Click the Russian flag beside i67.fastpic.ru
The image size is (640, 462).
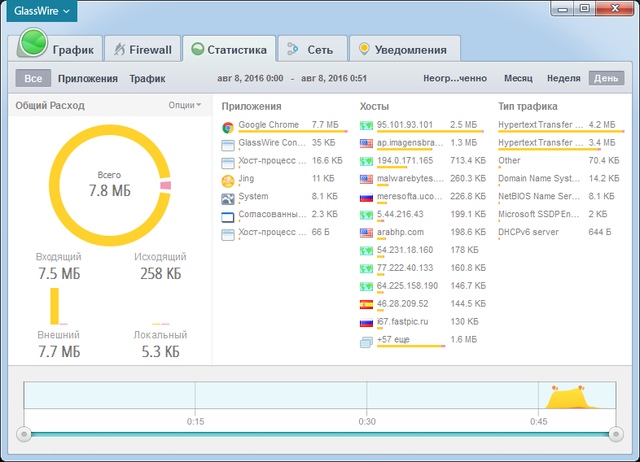(367, 322)
